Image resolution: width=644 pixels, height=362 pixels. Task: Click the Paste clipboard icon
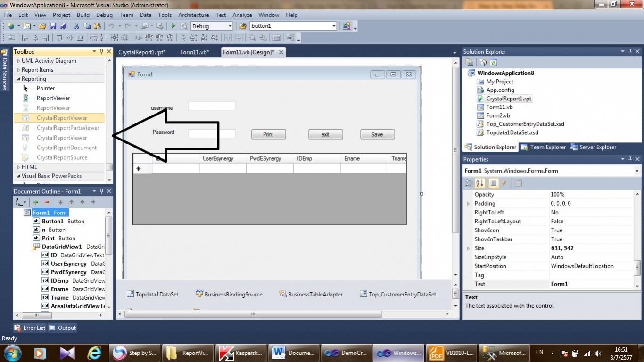pyautogui.click(x=98, y=26)
